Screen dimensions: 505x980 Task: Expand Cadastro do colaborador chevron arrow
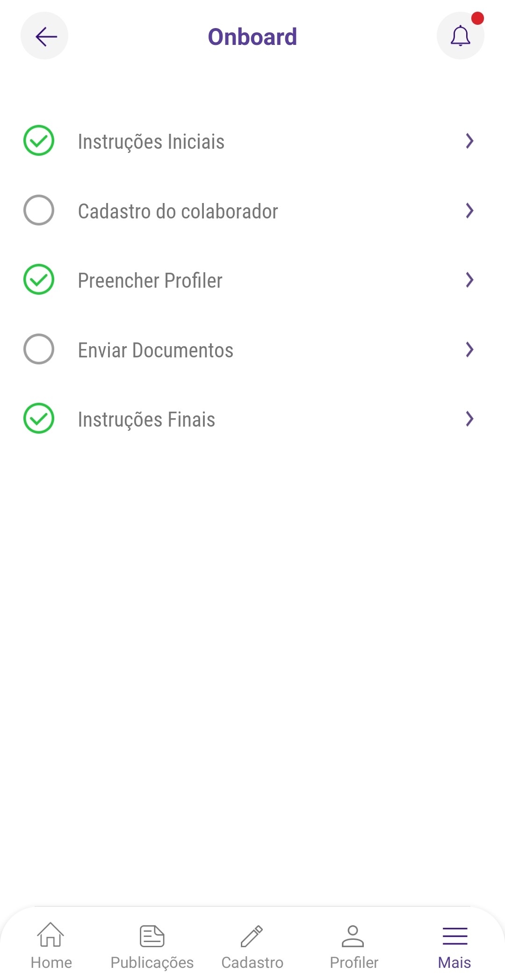(x=470, y=211)
